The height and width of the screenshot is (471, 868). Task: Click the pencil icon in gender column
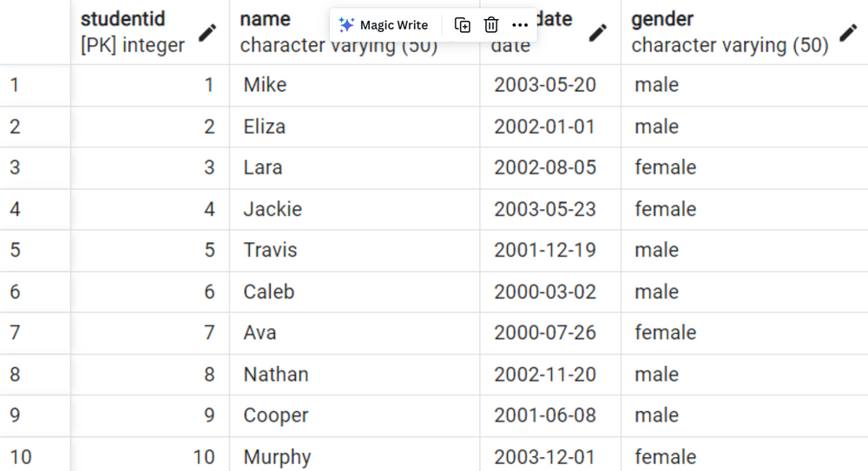848,33
